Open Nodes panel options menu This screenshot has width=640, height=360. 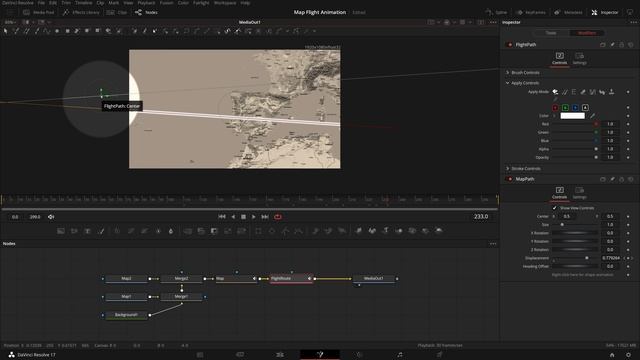click(x=493, y=244)
